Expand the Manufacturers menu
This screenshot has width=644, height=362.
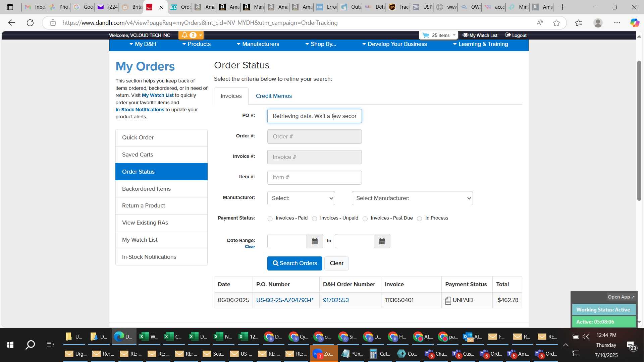[258, 44]
